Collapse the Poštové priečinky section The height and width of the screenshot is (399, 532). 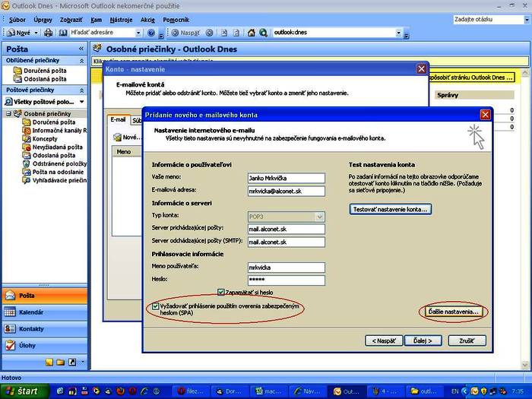coord(81,90)
